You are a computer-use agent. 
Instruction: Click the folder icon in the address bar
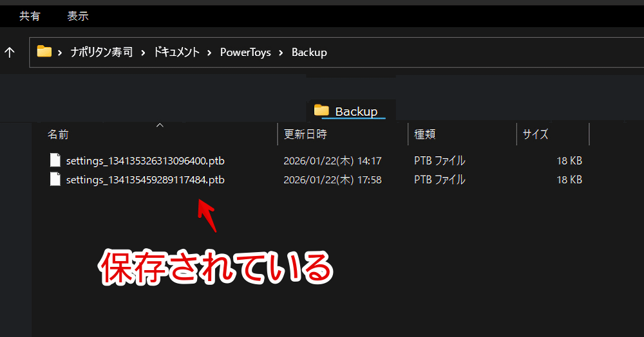pyautogui.click(x=44, y=52)
